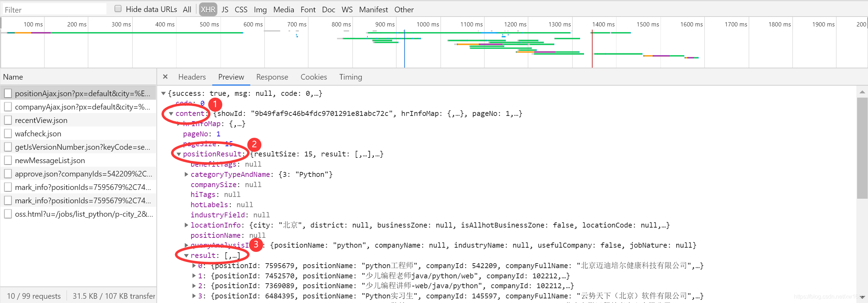Filter requests by Img
Screen dimensions: 868x303
tap(260, 10)
